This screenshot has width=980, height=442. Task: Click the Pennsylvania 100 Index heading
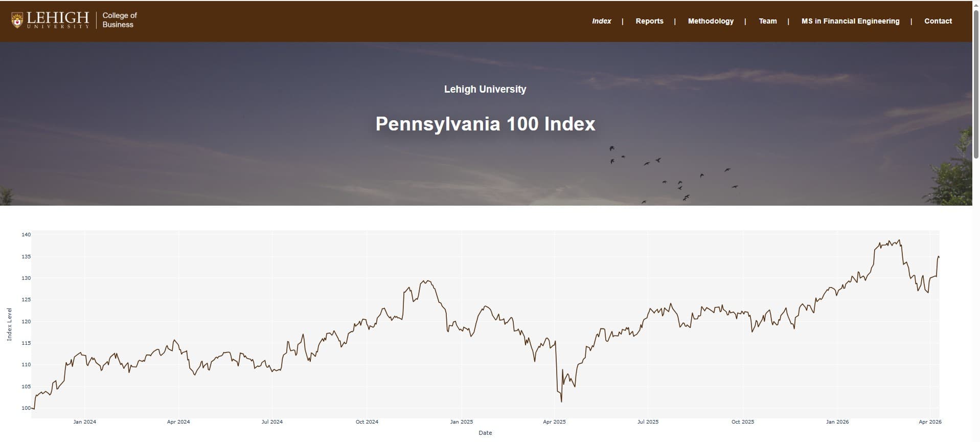pos(485,123)
